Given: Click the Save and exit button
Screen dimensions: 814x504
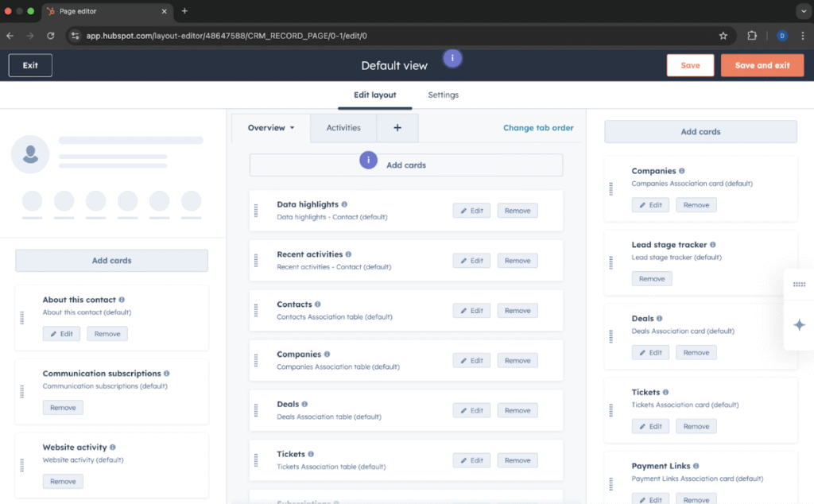Looking at the screenshot, I should pyautogui.click(x=762, y=65).
